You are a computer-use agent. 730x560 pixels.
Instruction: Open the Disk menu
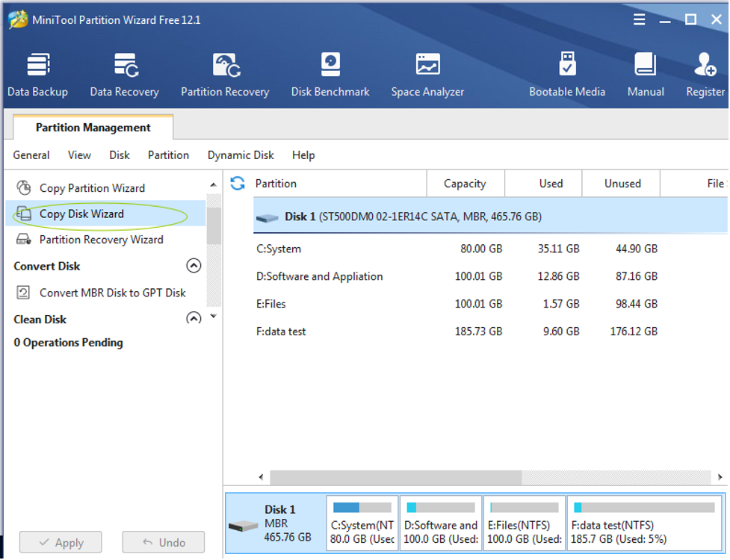click(120, 155)
